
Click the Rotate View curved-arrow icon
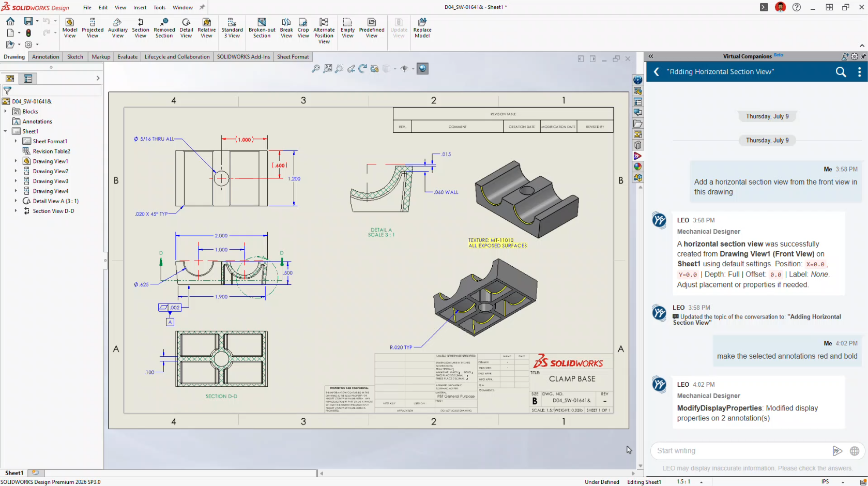pyautogui.click(x=363, y=69)
